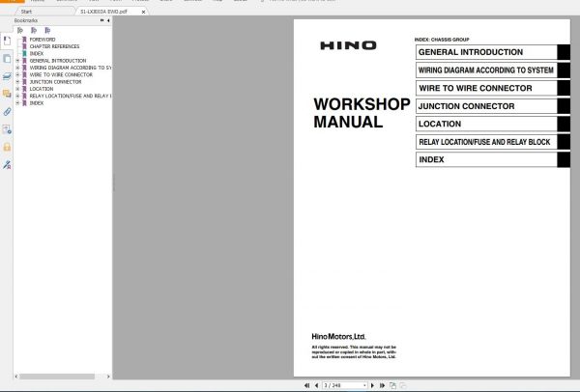580x392 pixels.
Task: Click the Hino Motors, Ltd. text
Action: (338, 337)
